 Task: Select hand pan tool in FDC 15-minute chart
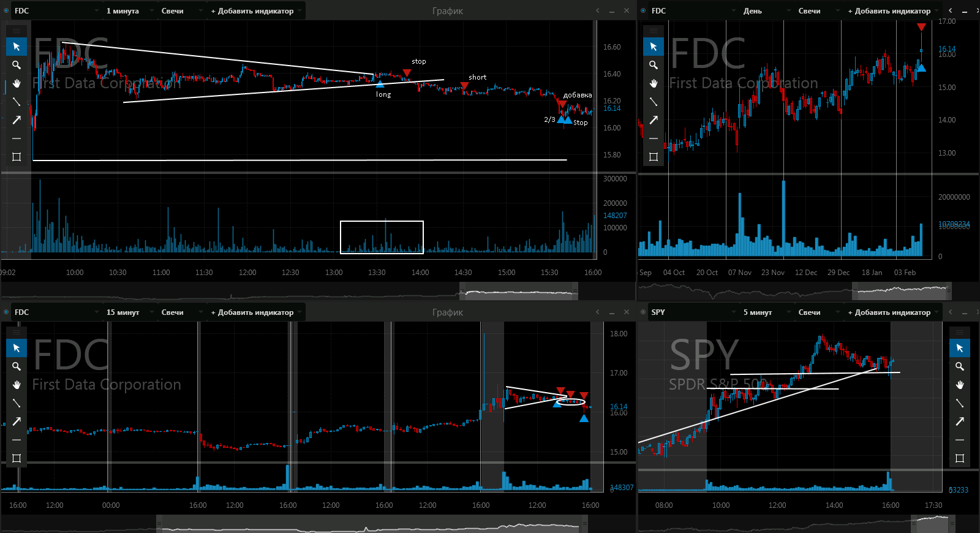[17, 385]
